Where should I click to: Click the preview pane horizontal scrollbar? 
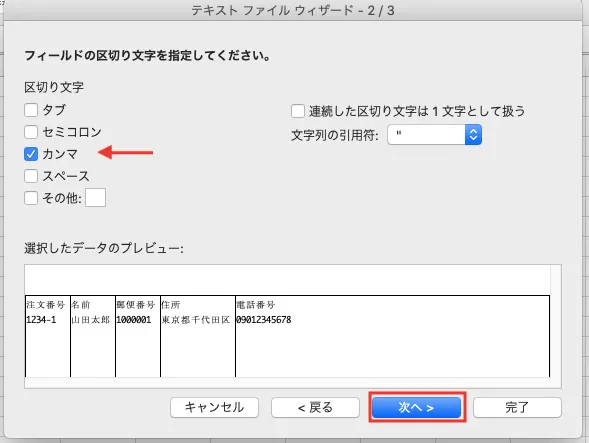(x=288, y=383)
